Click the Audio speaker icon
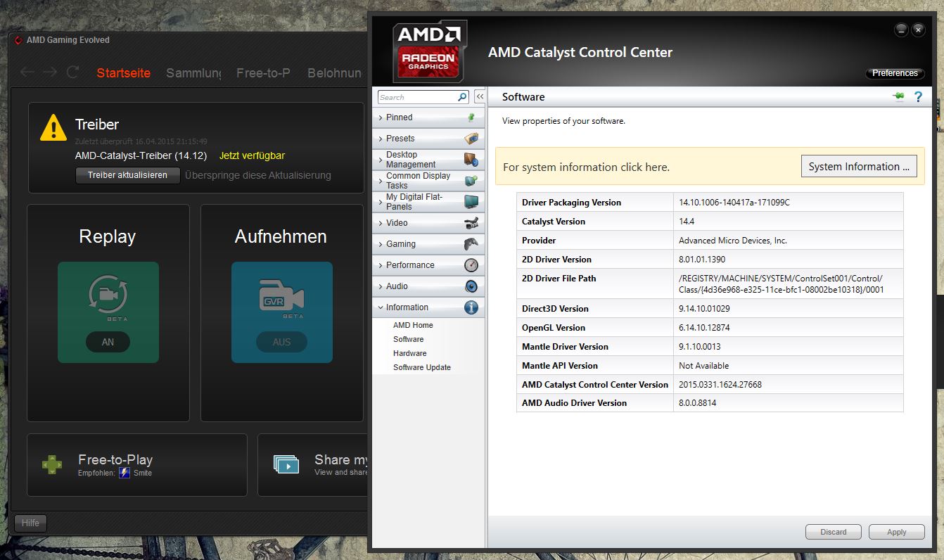 tap(471, 286)
